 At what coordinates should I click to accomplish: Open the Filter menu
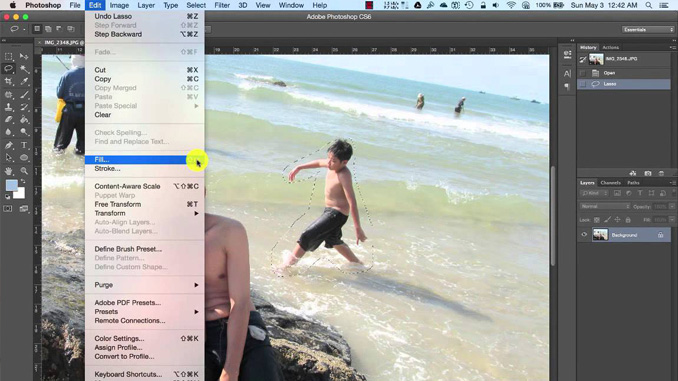(x=222, y=5)
